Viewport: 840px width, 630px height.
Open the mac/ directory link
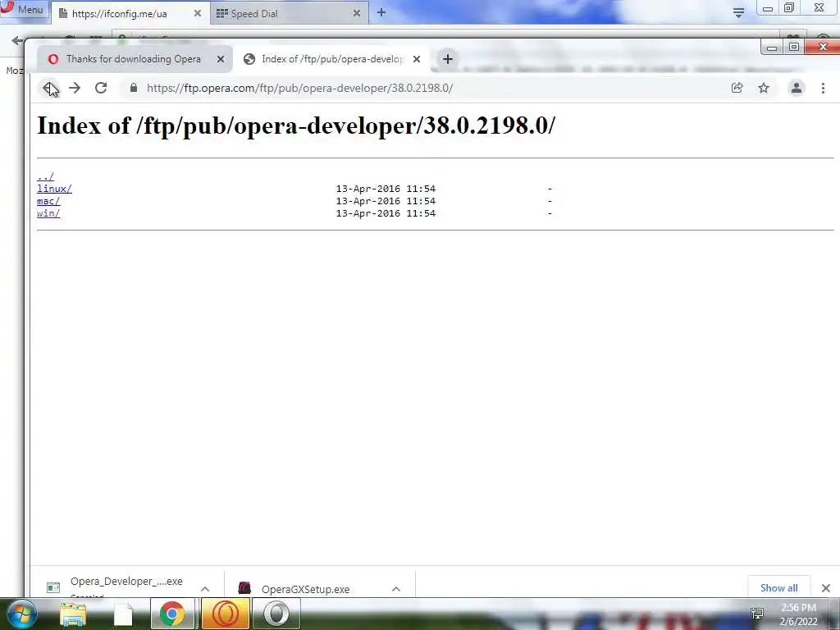[48, 201]
